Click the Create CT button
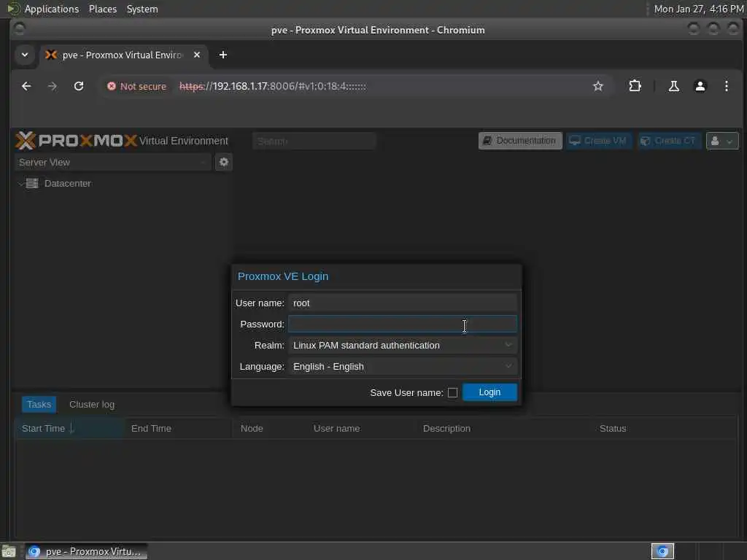 pyautogui.click(x=670, y=141)
